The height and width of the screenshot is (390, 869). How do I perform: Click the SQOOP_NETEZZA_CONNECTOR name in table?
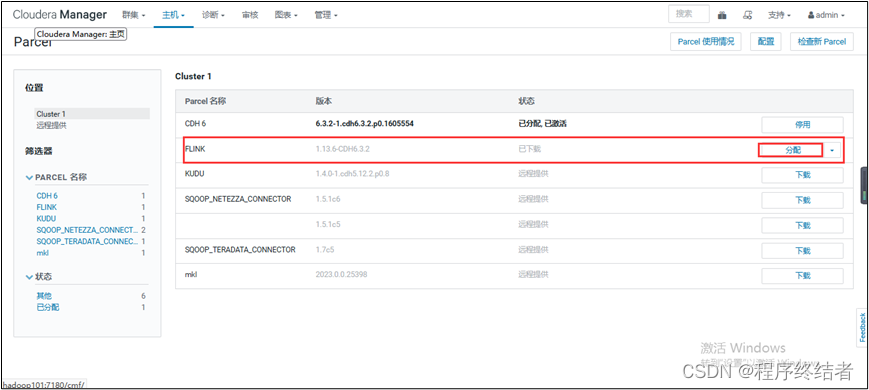point(238,199)
